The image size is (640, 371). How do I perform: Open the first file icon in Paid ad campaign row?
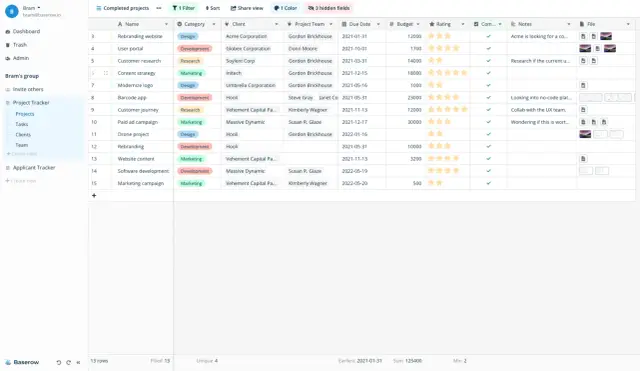pos(583,122)
